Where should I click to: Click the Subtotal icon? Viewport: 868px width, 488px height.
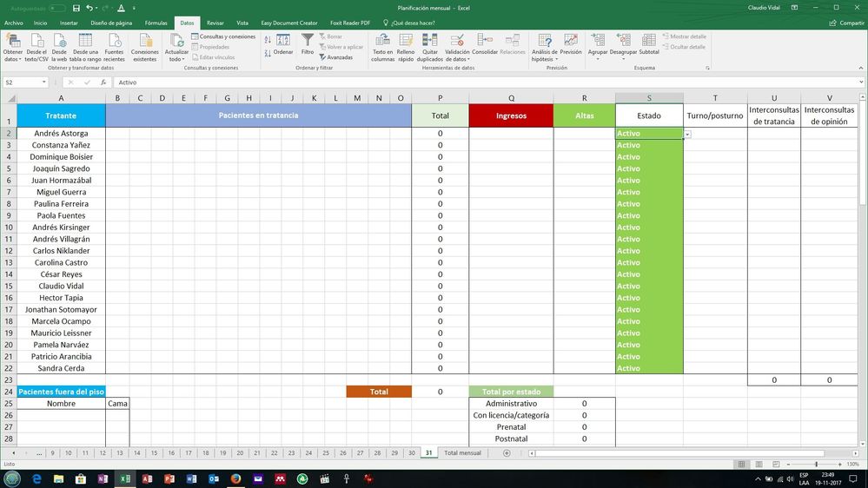coord(649,43)
